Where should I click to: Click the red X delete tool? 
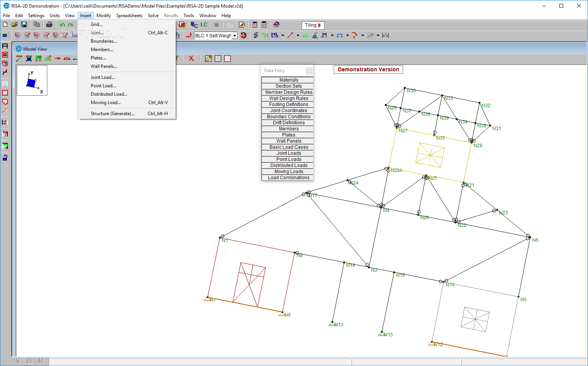191,58
